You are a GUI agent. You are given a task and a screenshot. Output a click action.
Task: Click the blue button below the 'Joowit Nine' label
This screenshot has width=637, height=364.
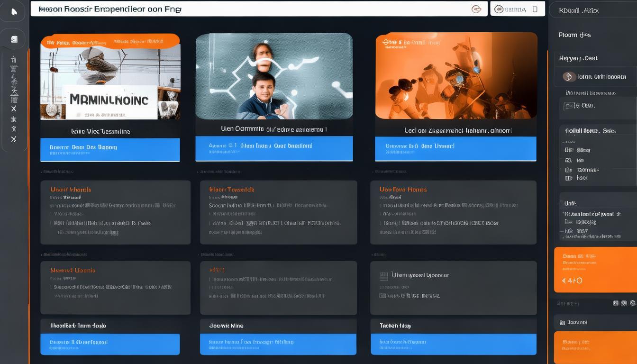coord(278,344)
